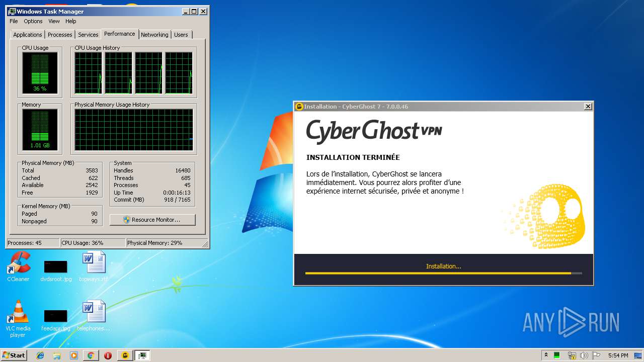Click the Processes: 45 status bar entry
Viewport: 644px width, 362px height.
click(33, 243)
